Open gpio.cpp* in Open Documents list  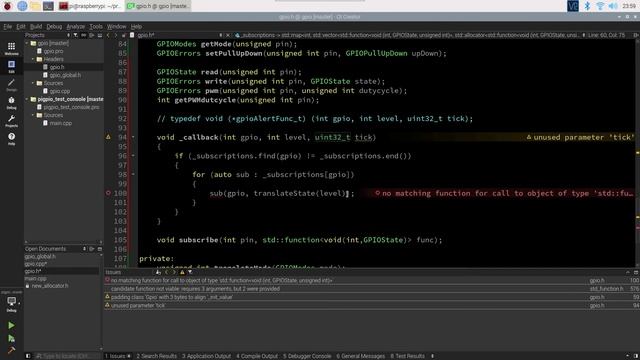click(x=36, y=264)
